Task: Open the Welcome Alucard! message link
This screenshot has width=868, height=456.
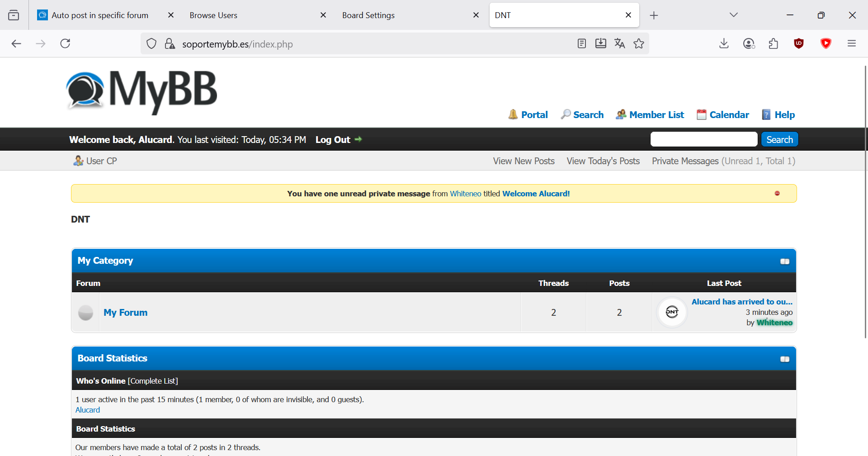Action: 536,194
